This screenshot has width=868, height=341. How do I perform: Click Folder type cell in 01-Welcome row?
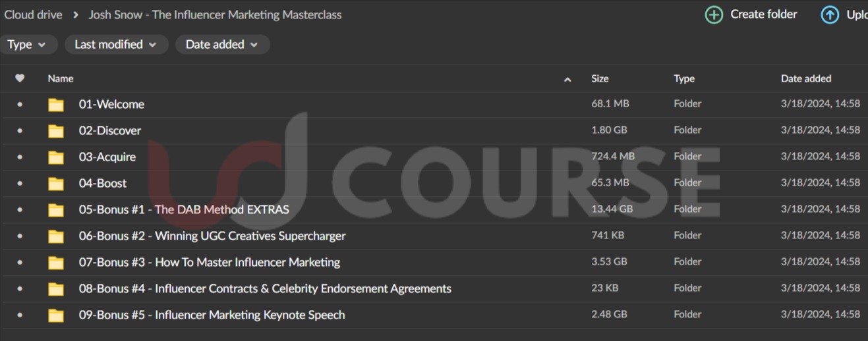click(687, 104)
